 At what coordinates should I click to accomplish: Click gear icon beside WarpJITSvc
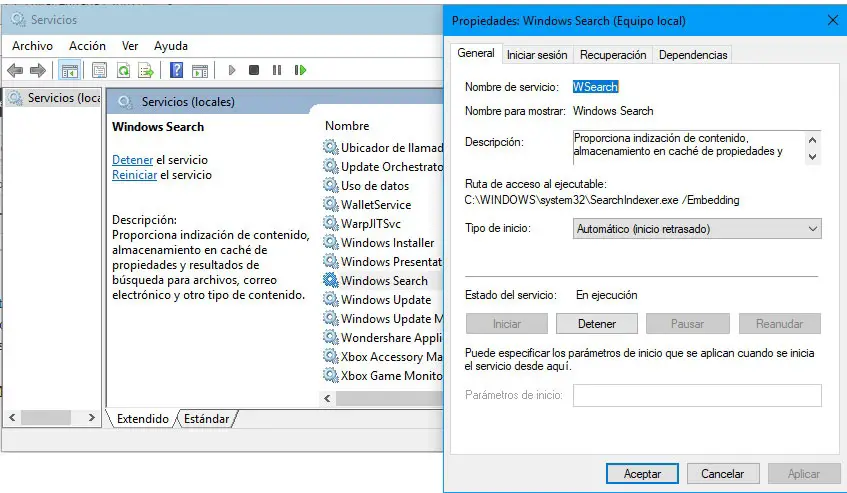pyautogui.click(x=331, y=222)
